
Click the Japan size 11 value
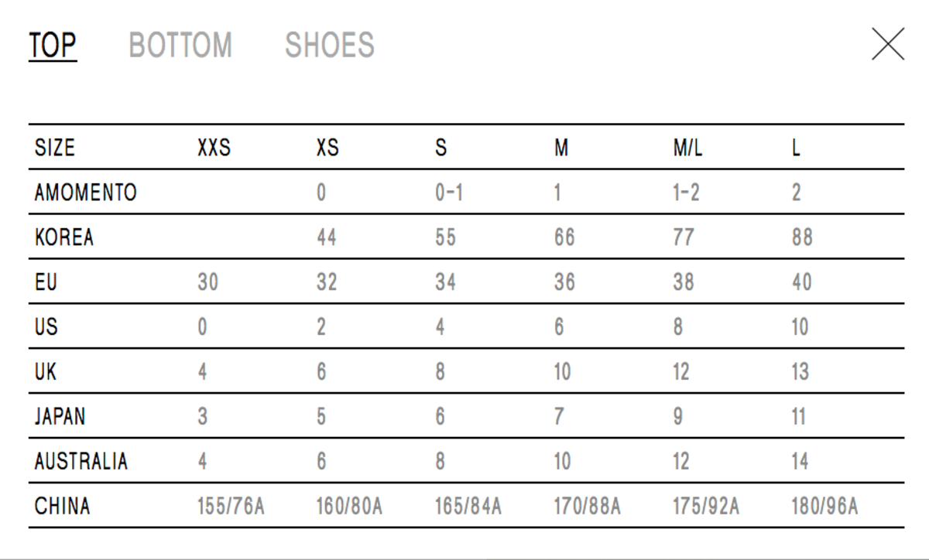(x=798, y=417)
